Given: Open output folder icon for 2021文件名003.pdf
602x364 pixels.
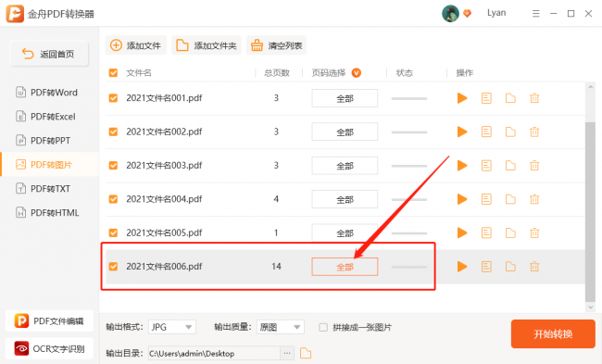Looking at the screenshot, I should coord(510,166).
